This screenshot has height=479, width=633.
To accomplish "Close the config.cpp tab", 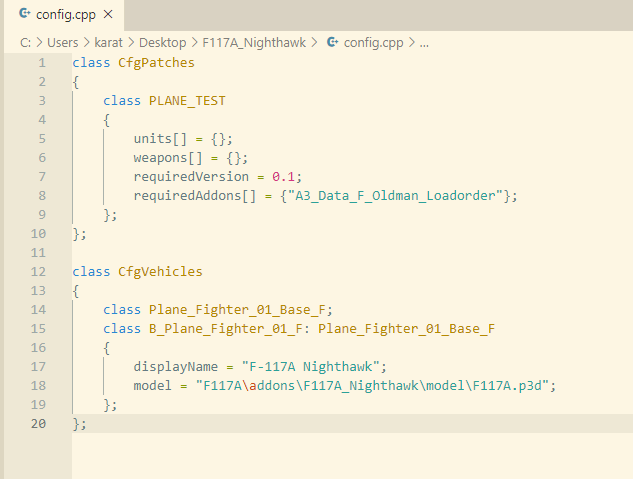I will pos(108,15).
